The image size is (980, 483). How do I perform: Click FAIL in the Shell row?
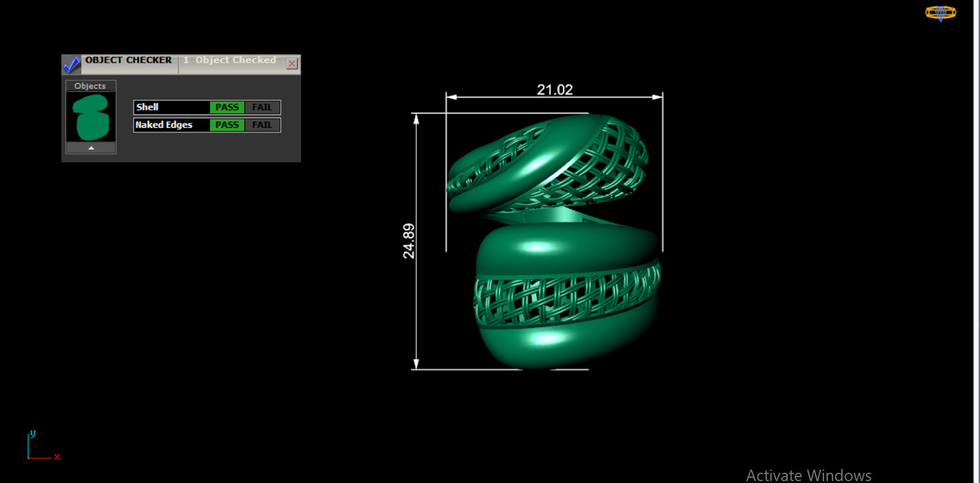click(x=262, y=107)
